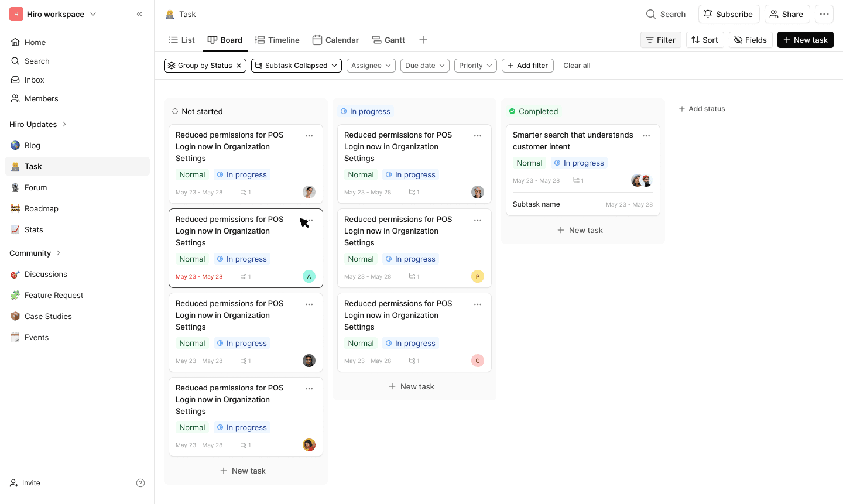Click the In progress column header label
The height and width of the screenshot is (504, 843).
coord(365,111)
